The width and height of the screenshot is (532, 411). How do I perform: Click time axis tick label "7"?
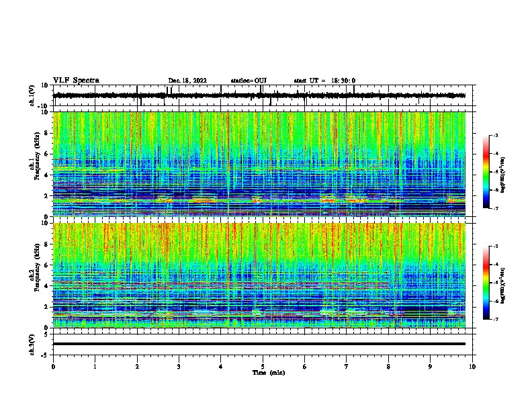click(347, 367)
